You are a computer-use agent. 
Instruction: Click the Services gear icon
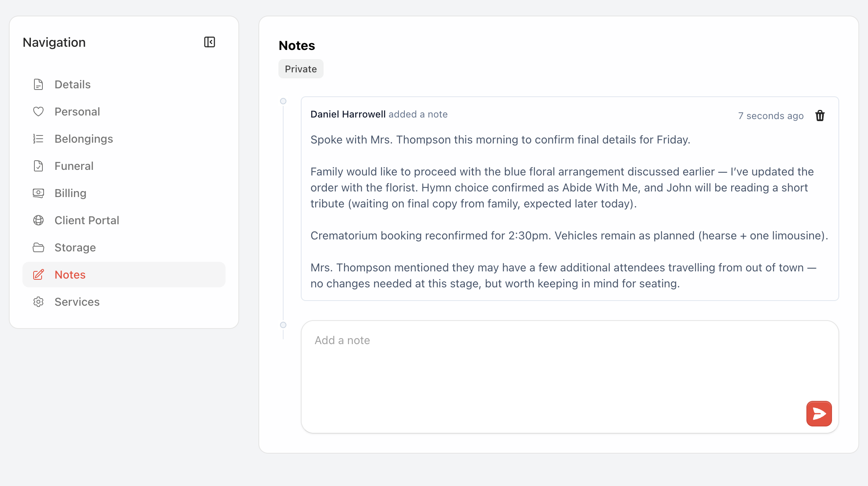point(38,302)
